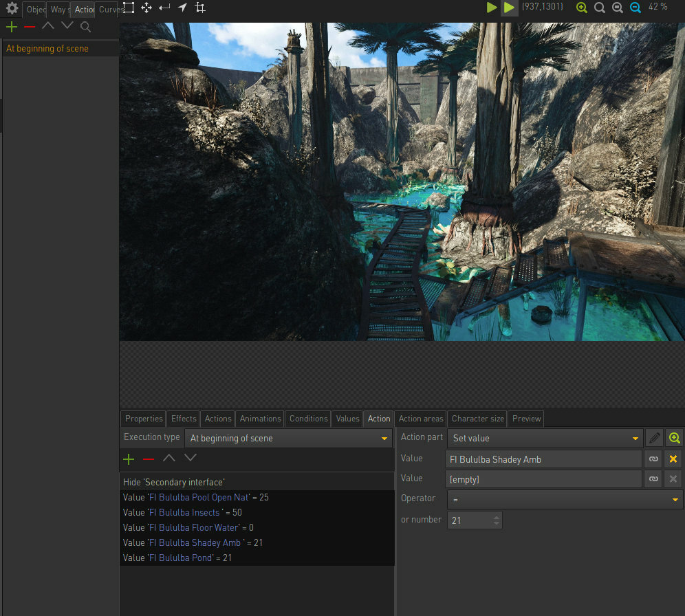Viewport: 685px width, 616px height.
Task: Switch to Way systems tab
Action: 58,9
